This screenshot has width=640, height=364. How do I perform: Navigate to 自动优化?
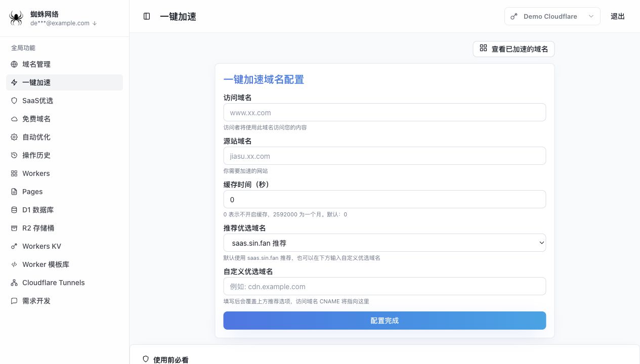click(64, 137)
